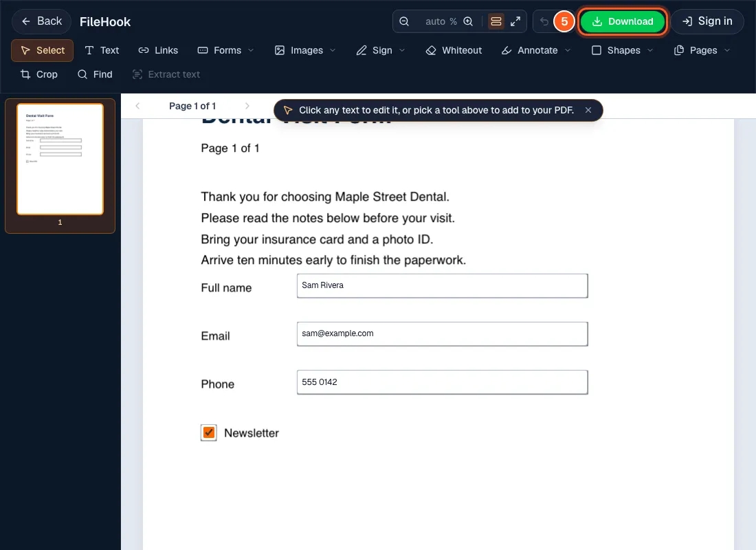Click the zoom out magnifier icon
Screen dimensions: 756x550
coord(404,22)
